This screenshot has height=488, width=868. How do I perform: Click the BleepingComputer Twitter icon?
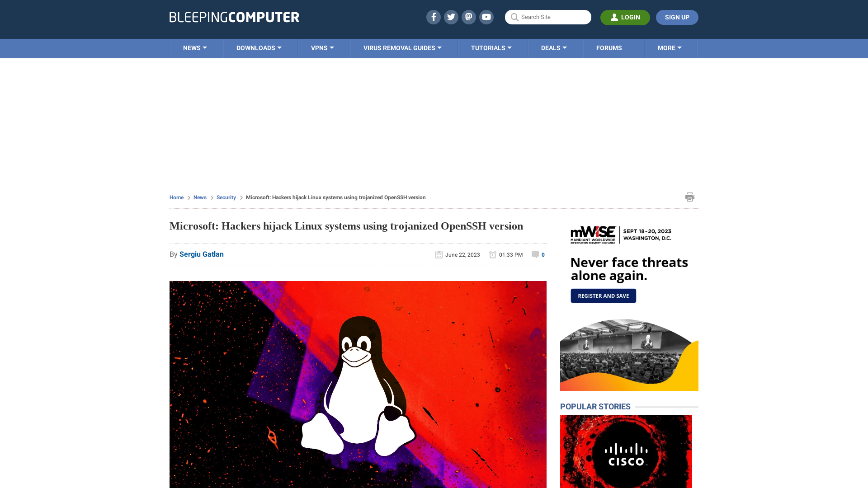(x=451, y=17)
